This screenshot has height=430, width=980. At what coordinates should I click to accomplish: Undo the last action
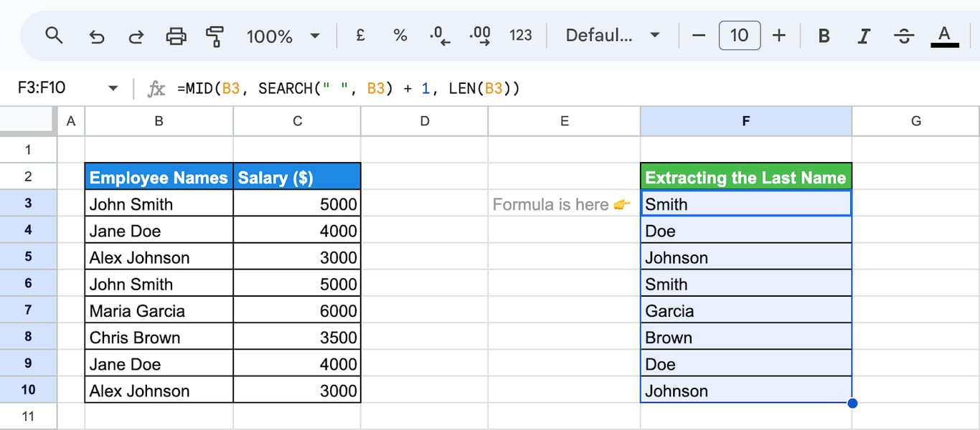coord(96,36)
